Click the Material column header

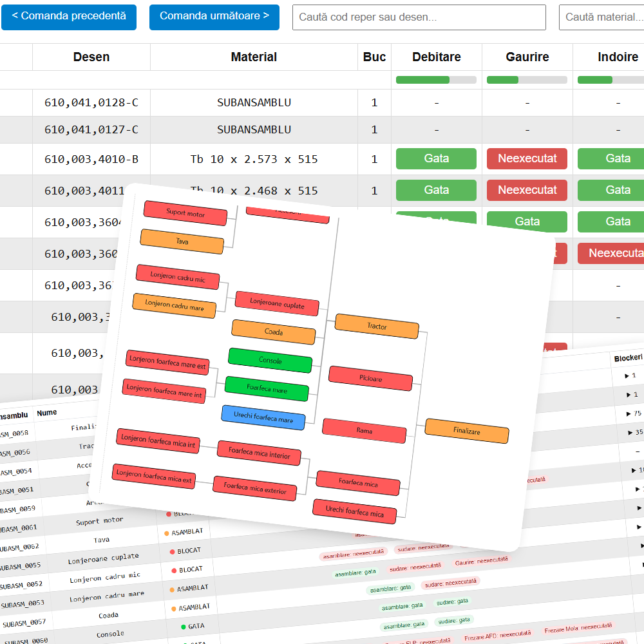click(254, 57)
